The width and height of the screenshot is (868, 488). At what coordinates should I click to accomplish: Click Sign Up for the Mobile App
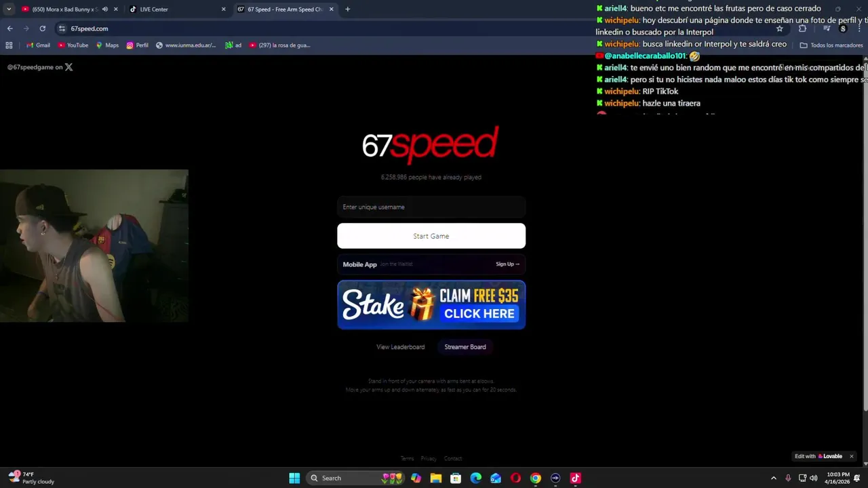pos(507,264)
